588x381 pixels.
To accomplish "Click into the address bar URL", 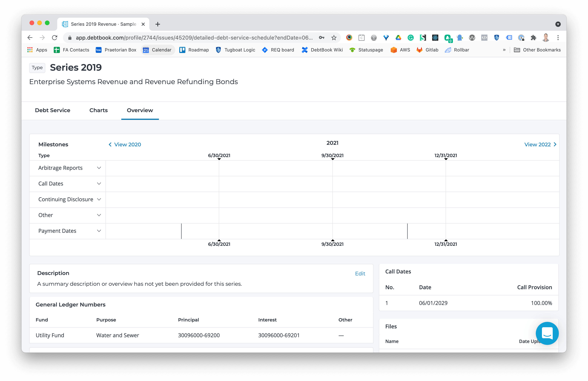I will tap(194, 38).
